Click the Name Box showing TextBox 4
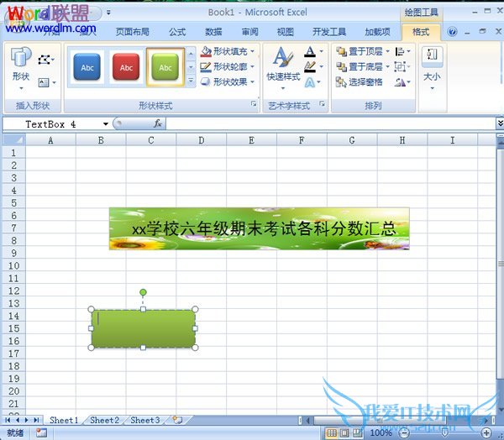 pyautogui.click(x=51, y=124)
